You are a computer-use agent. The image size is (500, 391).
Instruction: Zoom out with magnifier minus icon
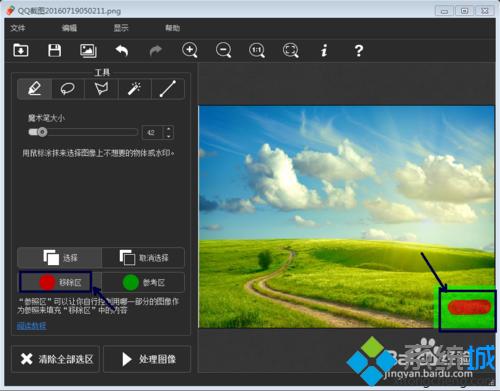tap(223, 50)
